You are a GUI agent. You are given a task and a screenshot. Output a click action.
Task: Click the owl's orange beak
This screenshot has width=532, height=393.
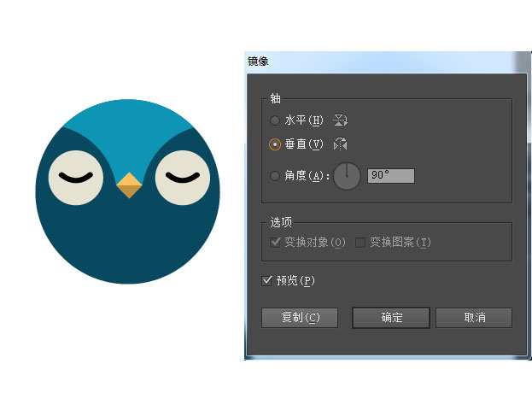pyautogui.click(x=129, y=185)
